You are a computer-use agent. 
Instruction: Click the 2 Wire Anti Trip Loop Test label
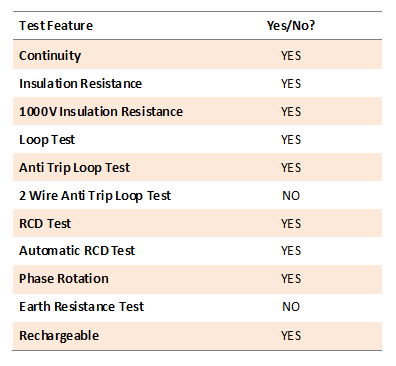click(95, 196)
